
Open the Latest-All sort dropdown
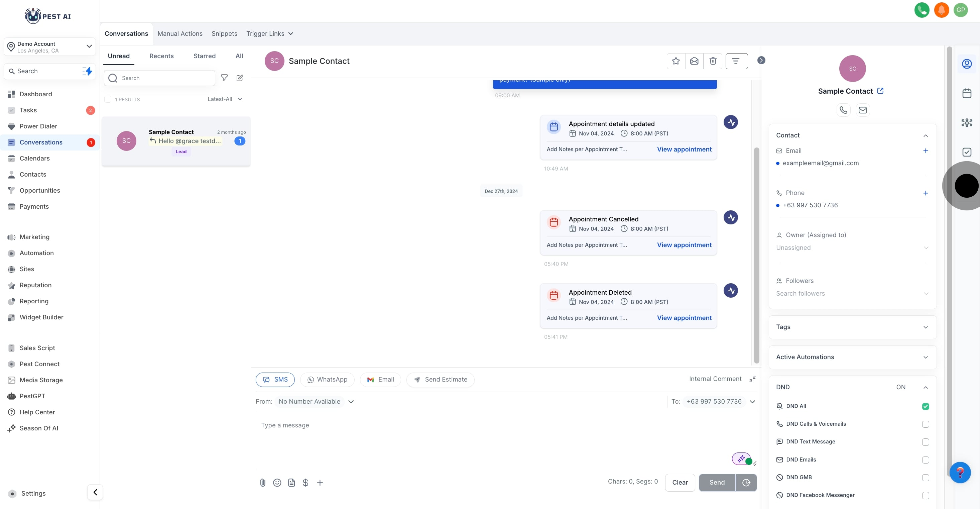point(225,99)
